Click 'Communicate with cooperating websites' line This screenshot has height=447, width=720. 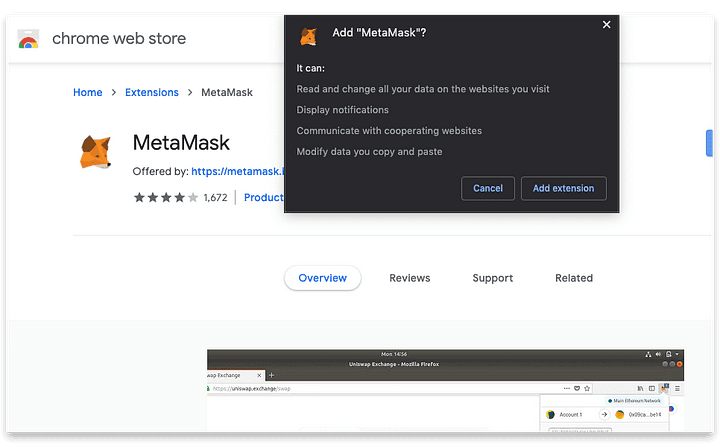coord(389,131)
